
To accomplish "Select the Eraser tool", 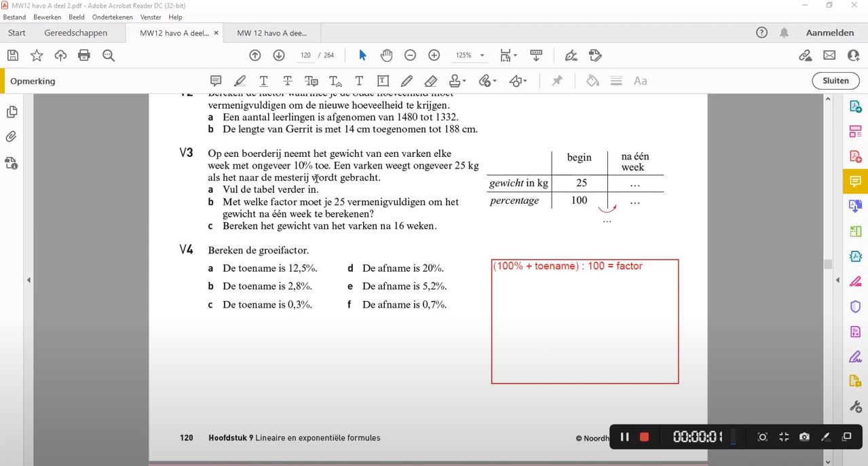I will pos(431,81).
